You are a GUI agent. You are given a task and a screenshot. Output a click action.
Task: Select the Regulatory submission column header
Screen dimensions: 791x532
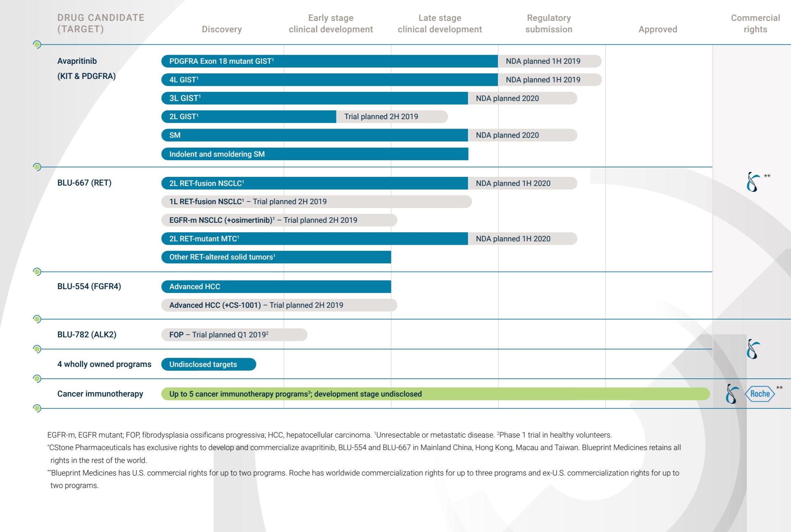549,23
